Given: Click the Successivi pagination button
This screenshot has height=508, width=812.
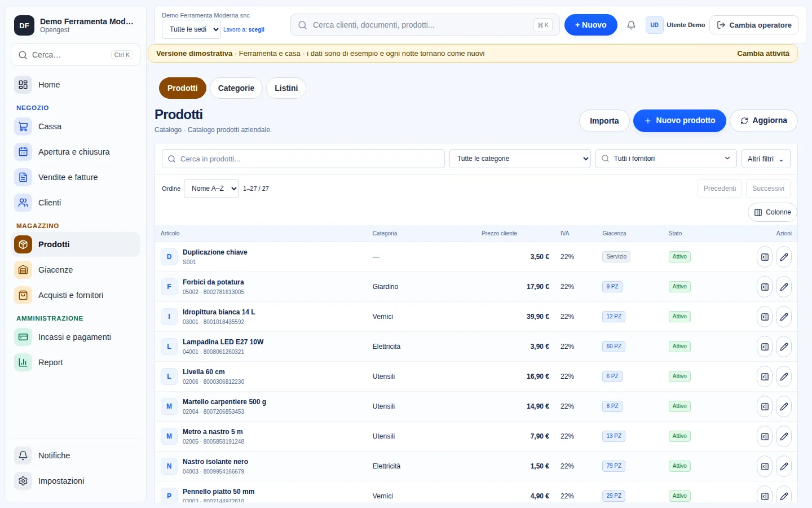Looking at the screenshot, I should coord(768,189).
